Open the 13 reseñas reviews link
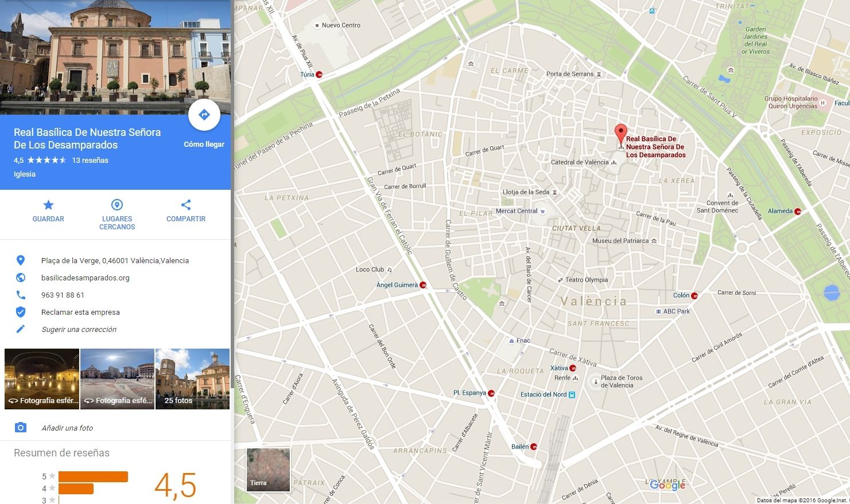Image resolution: width=850 pixels, height=504 pixels. [90, 161]
